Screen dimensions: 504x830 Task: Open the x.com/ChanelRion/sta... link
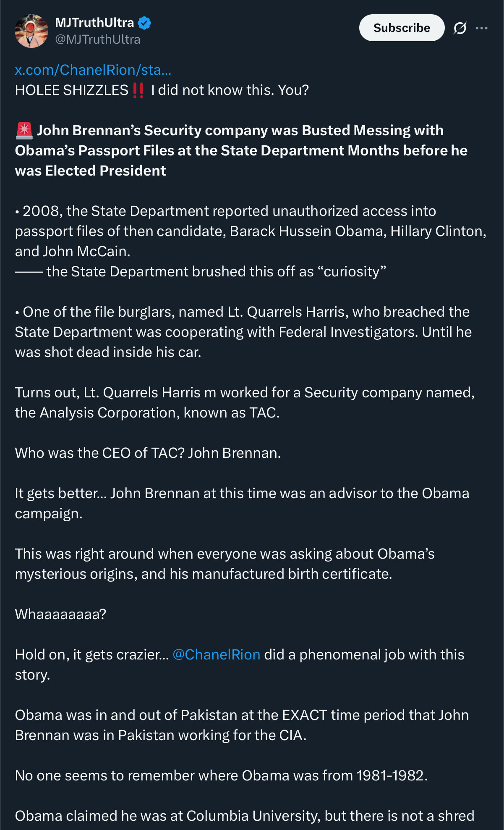[x=93, y=70]
